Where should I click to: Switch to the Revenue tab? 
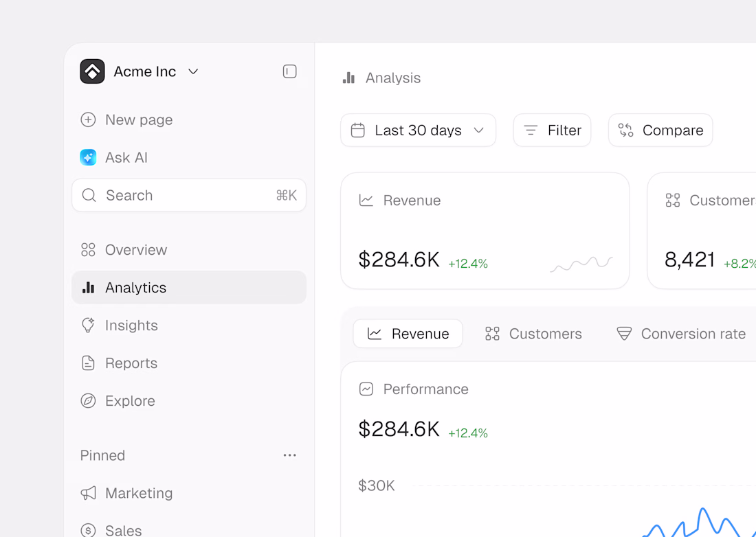(x=408, y=333)
